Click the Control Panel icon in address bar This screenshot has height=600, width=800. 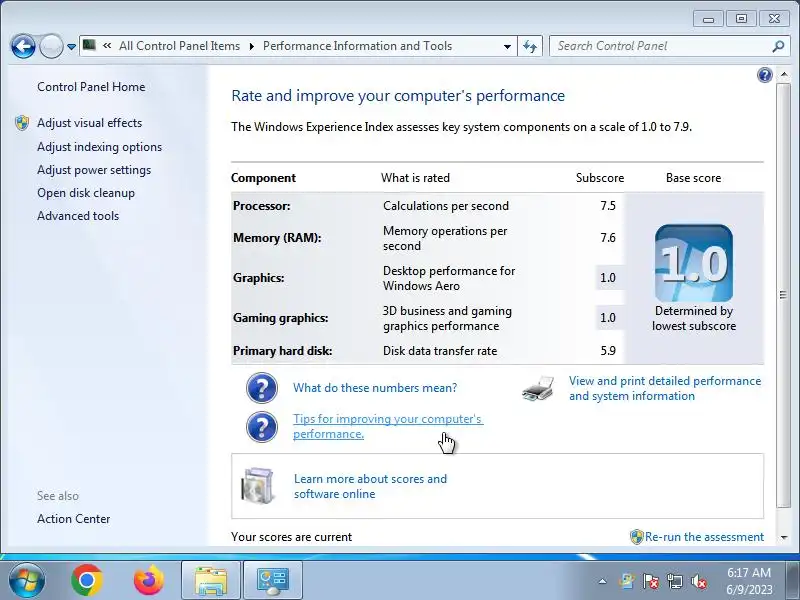(89, 45)
